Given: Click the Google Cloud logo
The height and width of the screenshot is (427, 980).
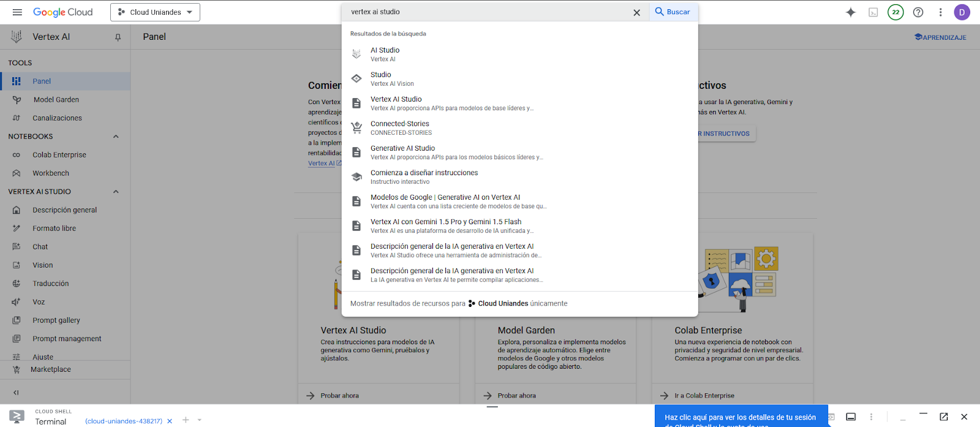Looking at the screenshot, I should coord(62,12).
